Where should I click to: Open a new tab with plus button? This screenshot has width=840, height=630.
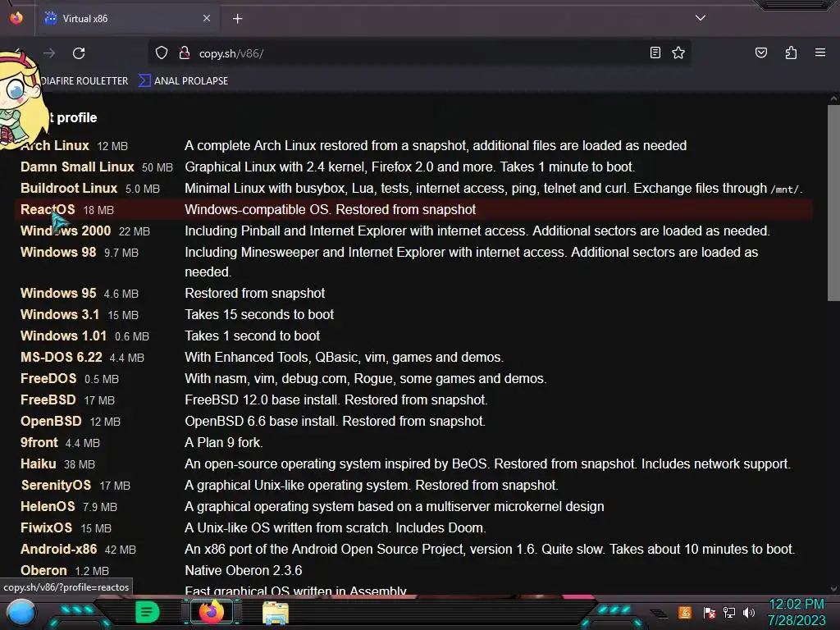point(237,19)
